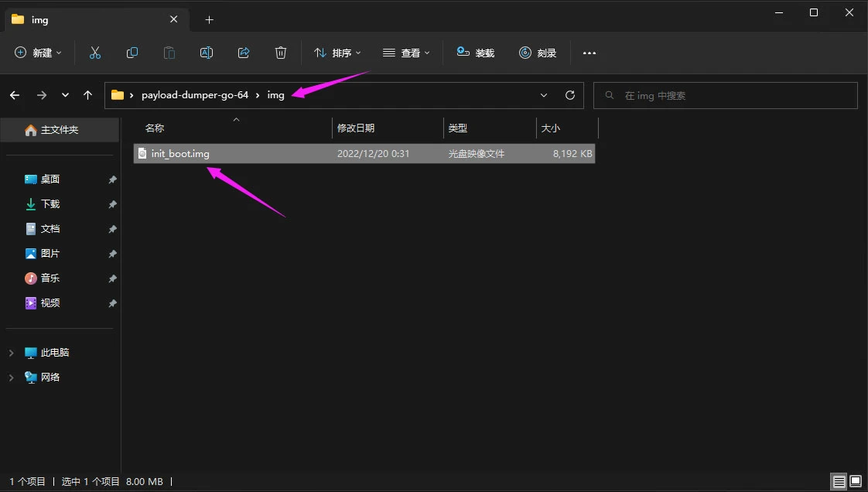The width and height of the screenshot is (868, 492).
Task: Click the address bar folder icon
Action: tap(118, 95)
